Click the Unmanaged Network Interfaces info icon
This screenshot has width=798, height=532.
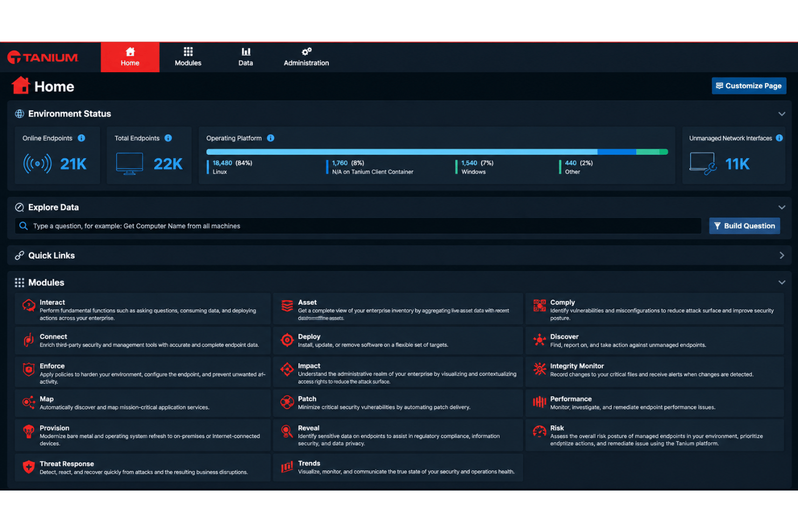tap(779, 138)
